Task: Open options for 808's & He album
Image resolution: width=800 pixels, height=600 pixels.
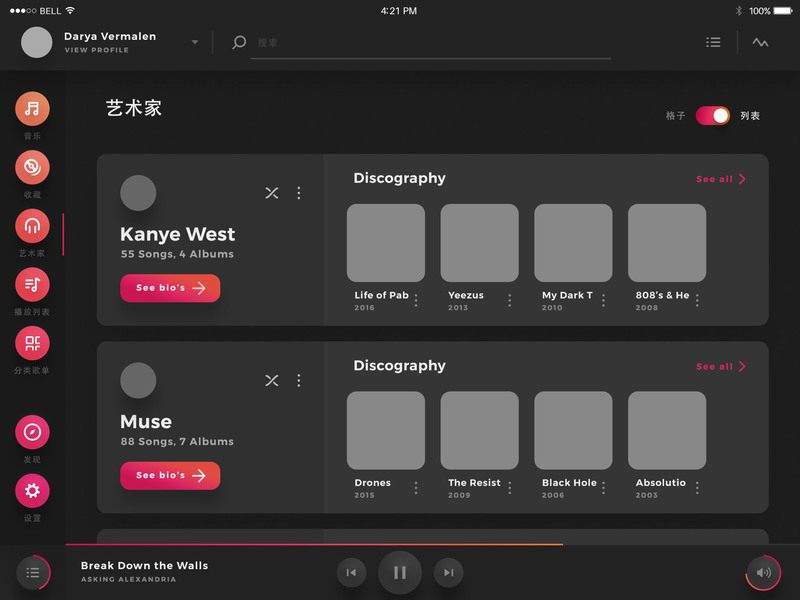Action: 697,301
